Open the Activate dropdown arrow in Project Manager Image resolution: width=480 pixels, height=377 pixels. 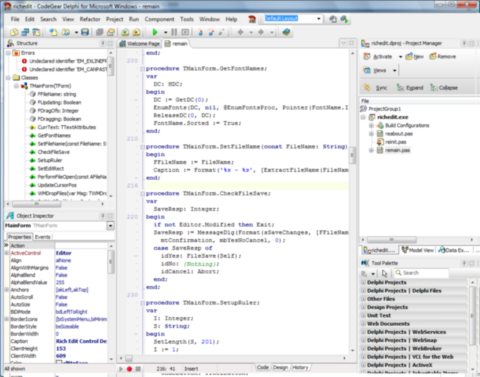click(400, 57)
